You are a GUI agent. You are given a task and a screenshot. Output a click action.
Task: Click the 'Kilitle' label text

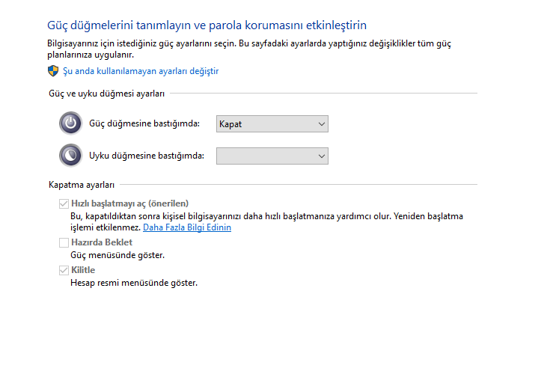[x=83, y=270]
